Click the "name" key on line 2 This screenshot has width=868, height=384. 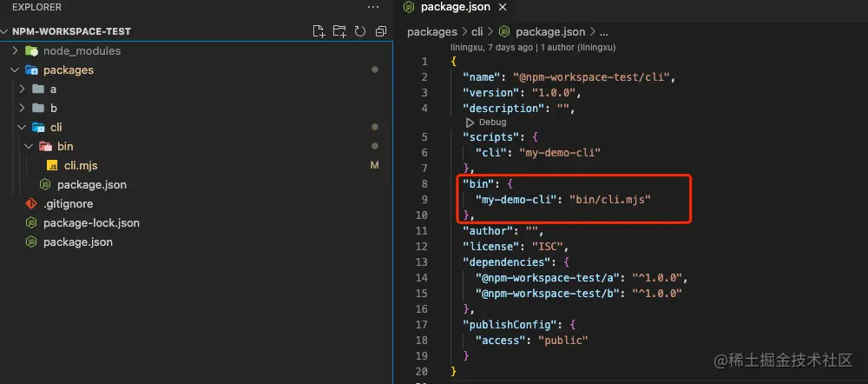tap(480, 77)
